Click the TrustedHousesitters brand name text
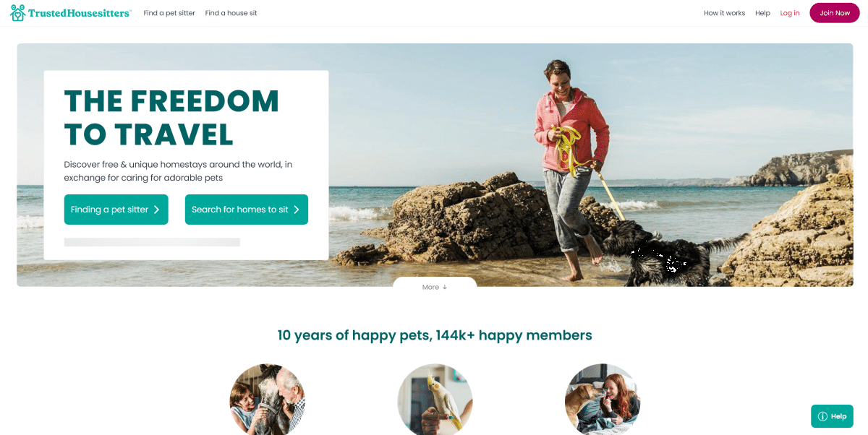This screenshot has width=868, height=435. (x=80, y=13)
